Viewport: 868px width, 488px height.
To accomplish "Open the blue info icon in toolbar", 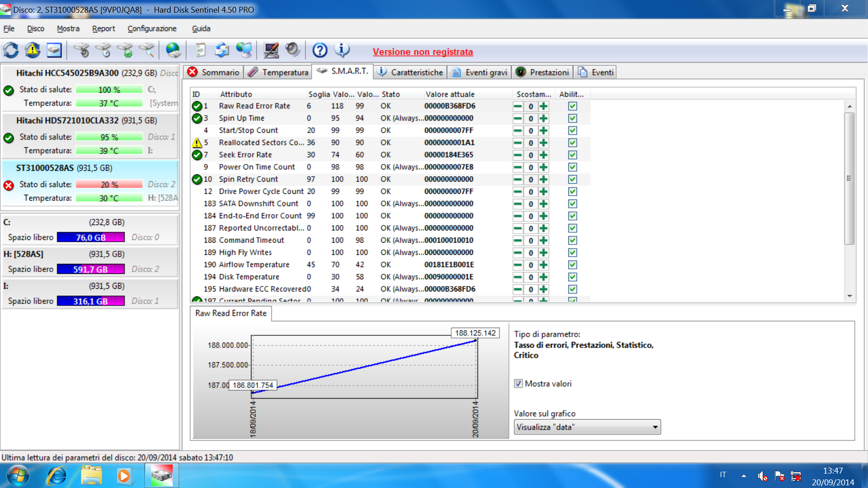I will 342,50.
